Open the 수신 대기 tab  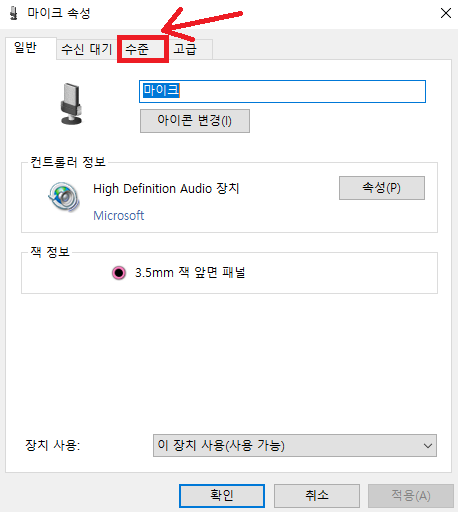click(87, 49)
